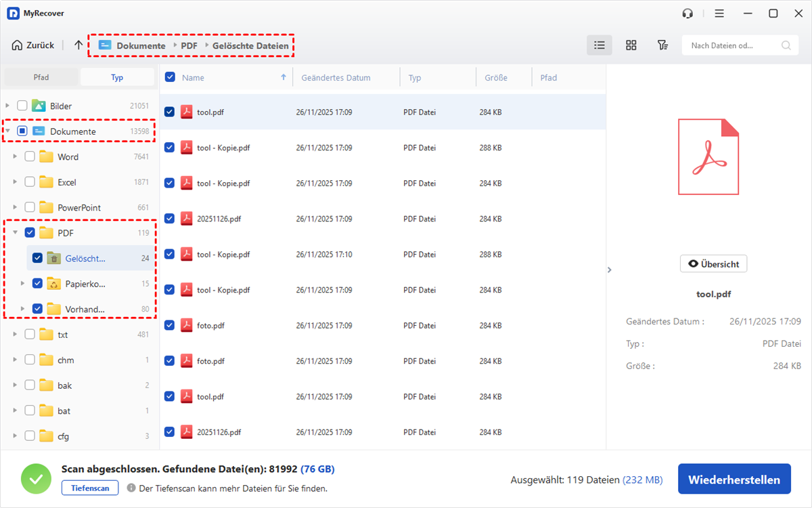
Task: Click the headset support icon
Action: (x=688, y=14)
